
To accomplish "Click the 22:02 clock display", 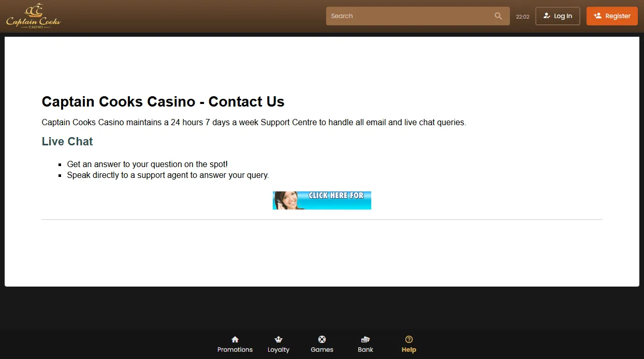I will click(x=522, y=17).
